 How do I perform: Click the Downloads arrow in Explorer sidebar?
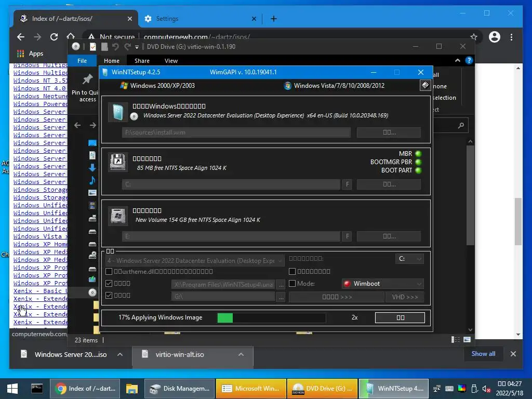tap(92, 168)
